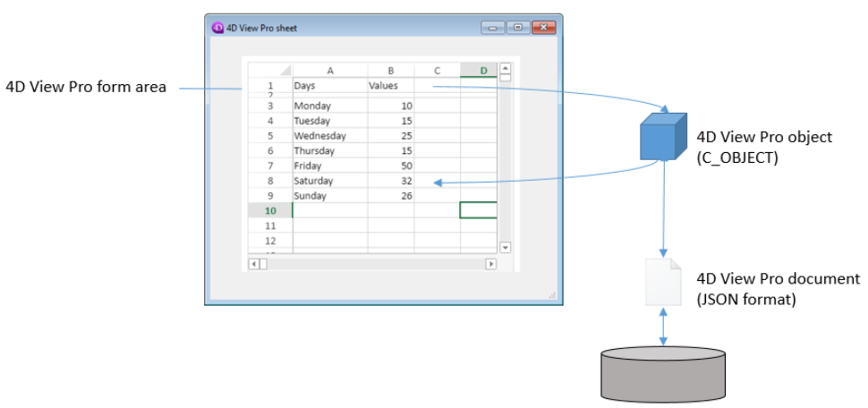Viewport: 868px width, 408px height.
Task: Click the window resize grip in bottom corner
Action: coord(552,295)
